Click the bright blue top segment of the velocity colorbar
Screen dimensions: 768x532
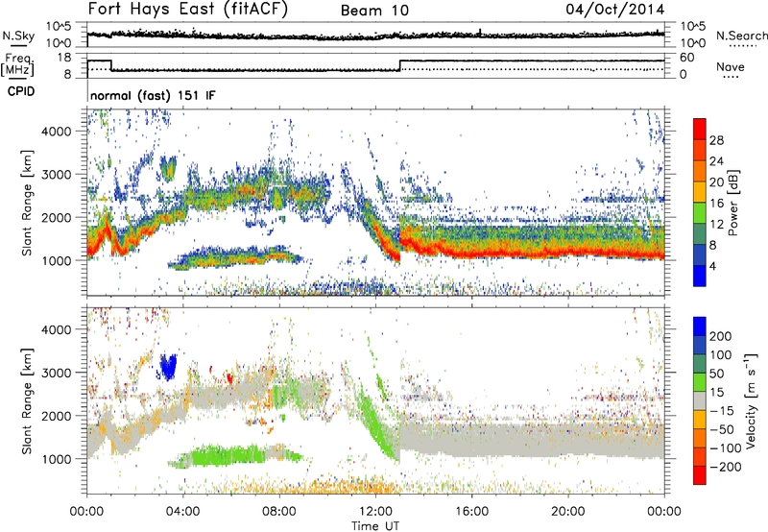pos(700,326)
